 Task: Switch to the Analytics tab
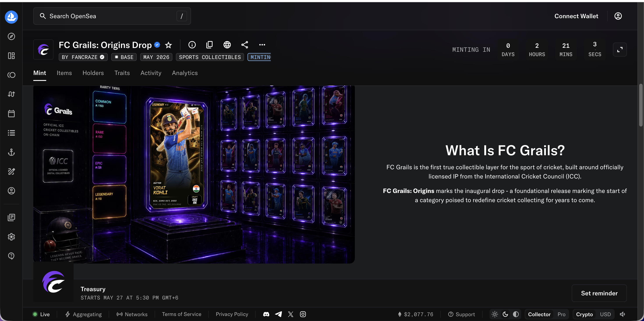pyautogui.click(x=185, y=73)
